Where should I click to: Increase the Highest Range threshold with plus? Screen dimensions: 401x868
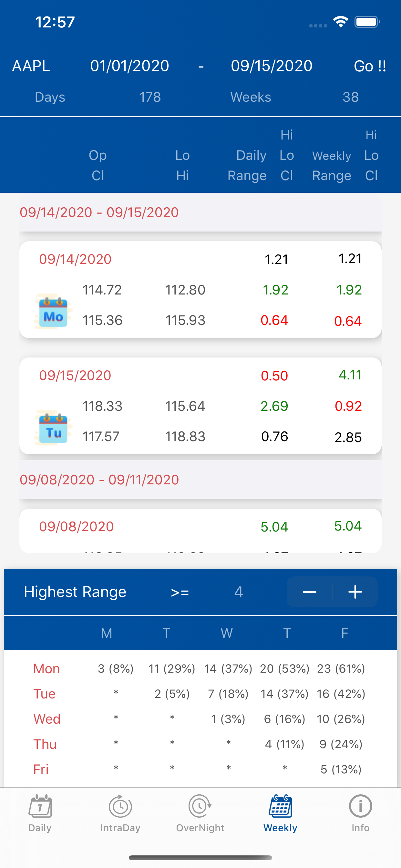[355, 592]
